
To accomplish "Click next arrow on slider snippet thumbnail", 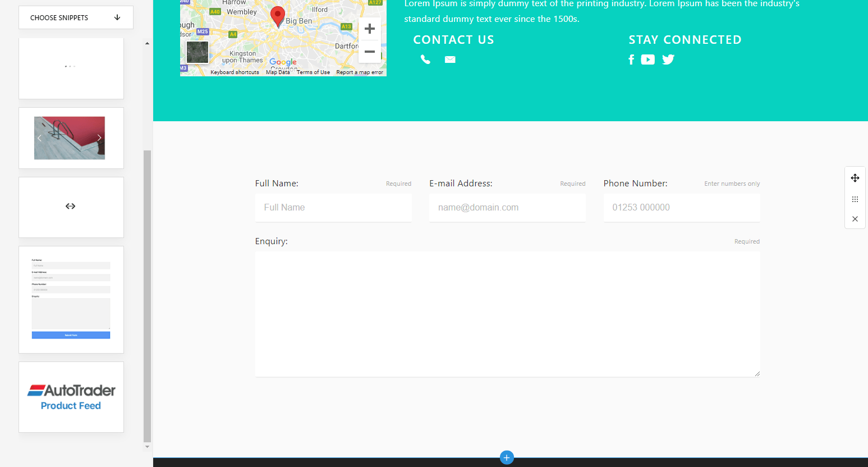I will 99,138.
